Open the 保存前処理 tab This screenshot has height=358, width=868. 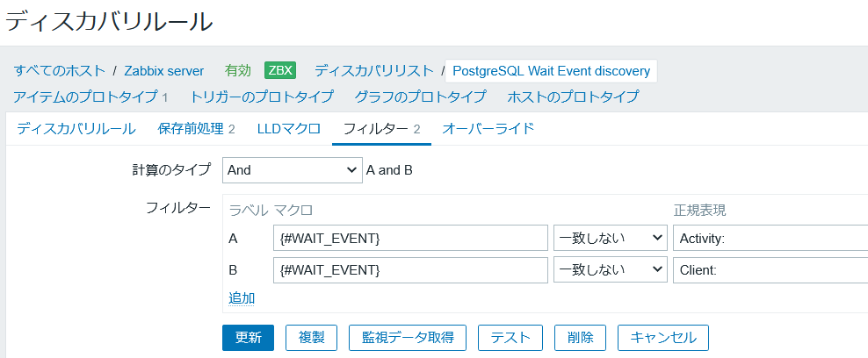[x=196, y=129]
